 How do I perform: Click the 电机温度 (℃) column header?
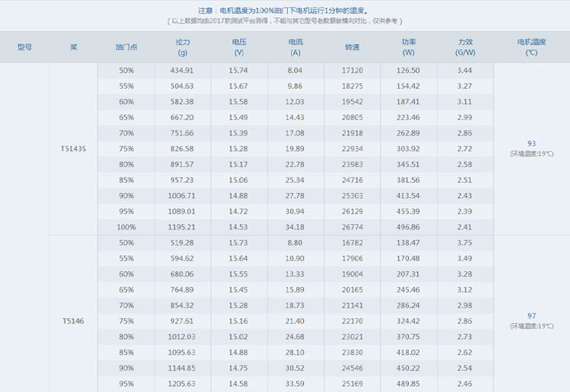531,47
